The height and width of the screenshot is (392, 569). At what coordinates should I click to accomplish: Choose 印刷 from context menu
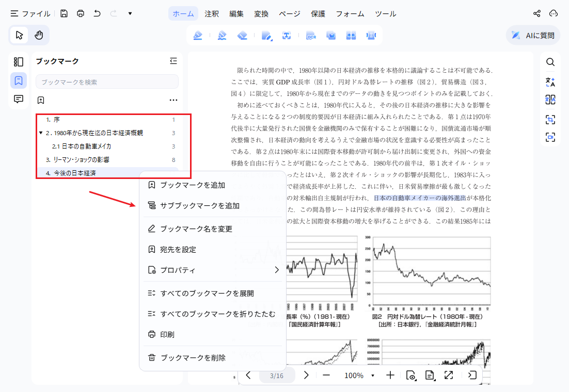212,334
